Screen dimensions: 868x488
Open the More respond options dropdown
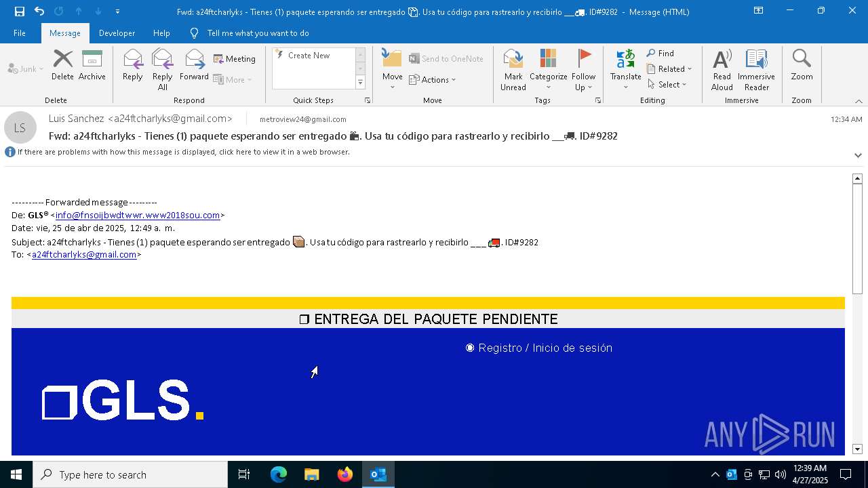click(233, 79)
